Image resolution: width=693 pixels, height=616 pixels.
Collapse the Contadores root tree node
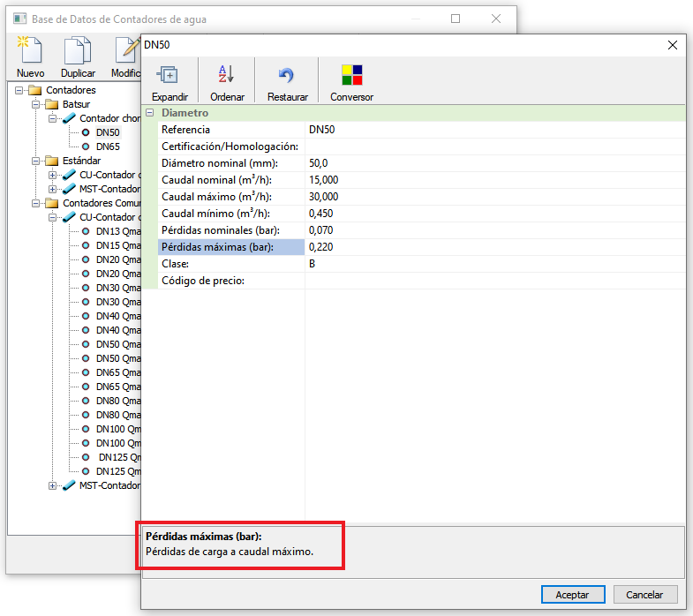tap(19, 90)
